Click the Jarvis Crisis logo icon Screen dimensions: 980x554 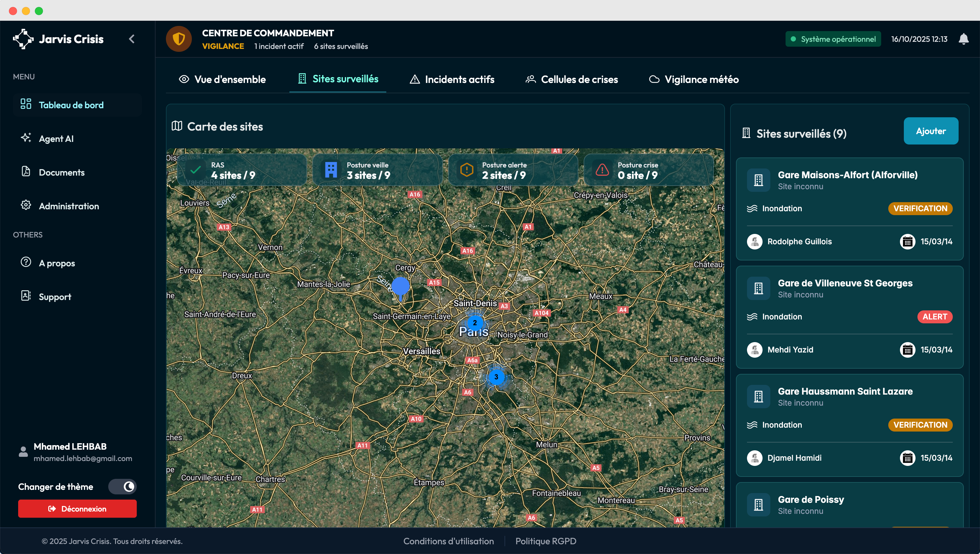(x=23, y=39)
